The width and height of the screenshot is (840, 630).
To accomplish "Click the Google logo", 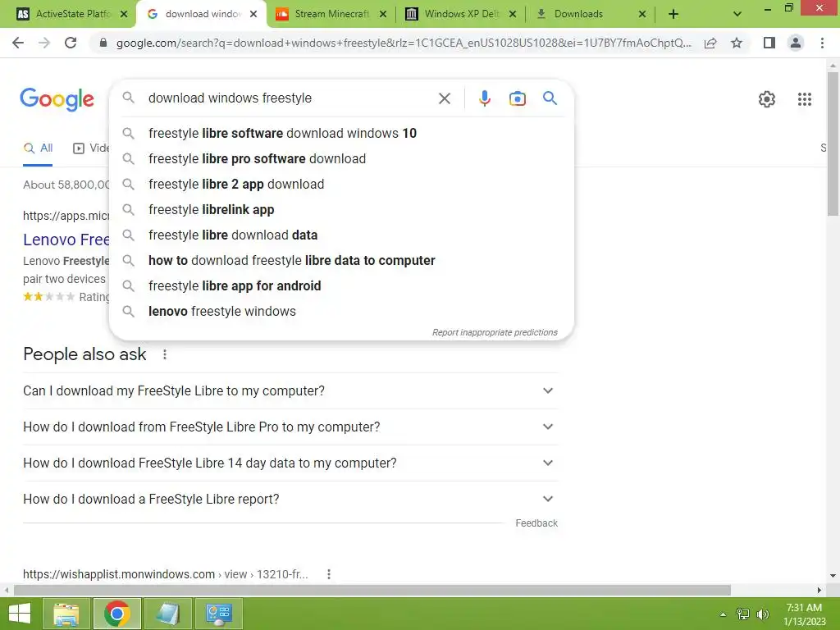I will tap(57, 99).
